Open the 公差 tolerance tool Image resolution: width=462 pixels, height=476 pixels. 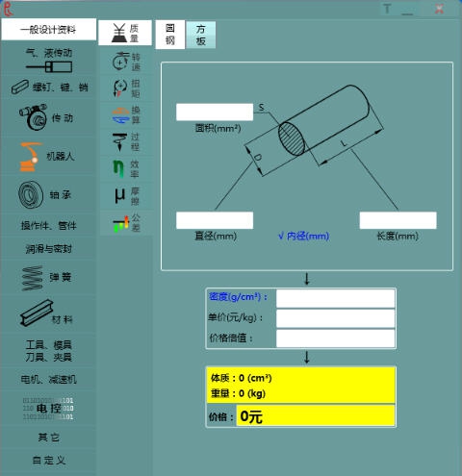point(126,223)
